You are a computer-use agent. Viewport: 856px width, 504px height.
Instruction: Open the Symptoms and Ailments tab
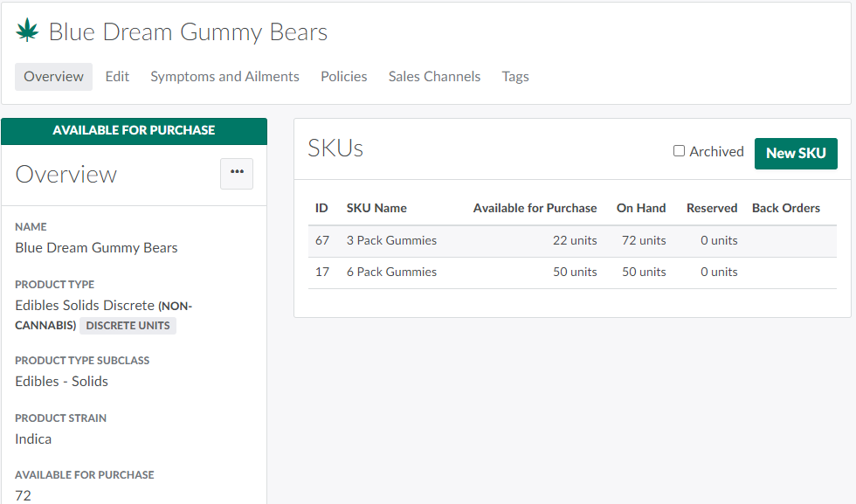pyautogui.click(x=224, y=77)
